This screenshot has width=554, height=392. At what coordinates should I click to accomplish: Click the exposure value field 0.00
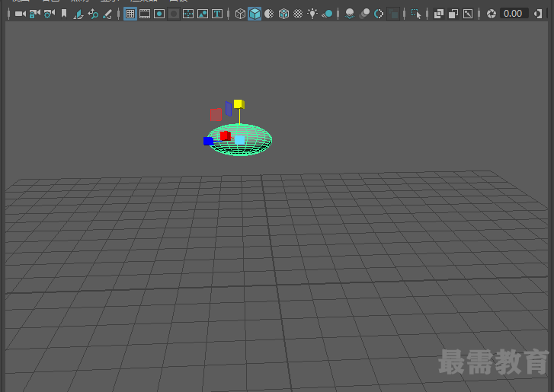point(514,14)
